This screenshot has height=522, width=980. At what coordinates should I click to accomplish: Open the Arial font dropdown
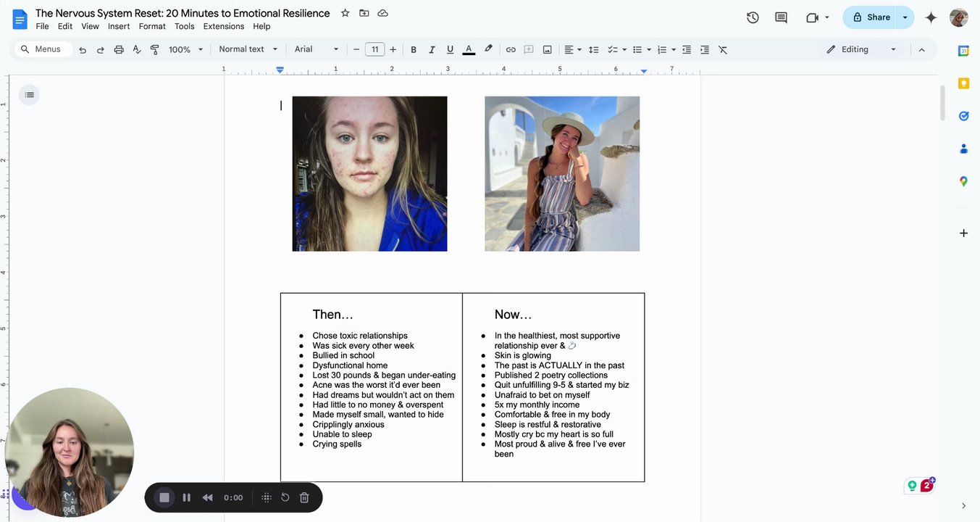pyautogui.click(x=316, y=49)
